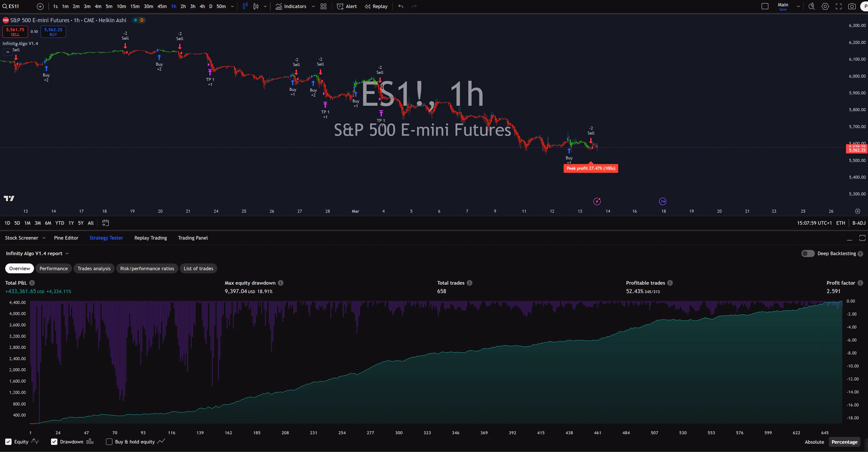Open the Infinity Algo V1.4 report dropdown
Viewport: 868px width, 452px height.
[x=68, y=253]
